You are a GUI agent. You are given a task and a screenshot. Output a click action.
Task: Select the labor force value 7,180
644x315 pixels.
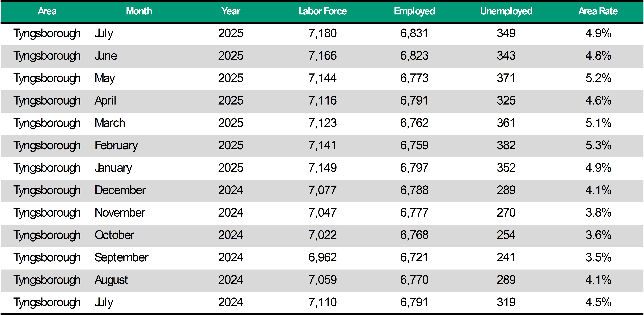tap(322, 33)
